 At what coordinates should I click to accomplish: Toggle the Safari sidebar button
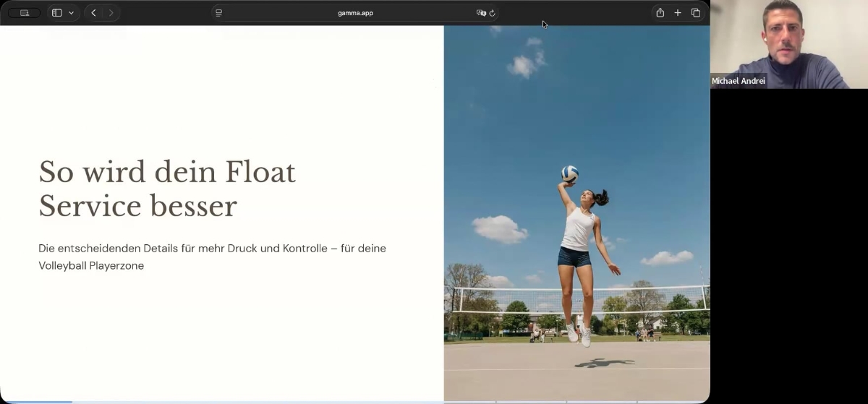(57, 13)
